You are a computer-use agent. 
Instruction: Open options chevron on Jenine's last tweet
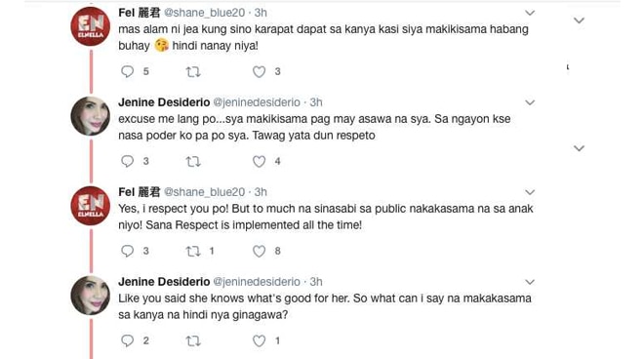point(530,282)
